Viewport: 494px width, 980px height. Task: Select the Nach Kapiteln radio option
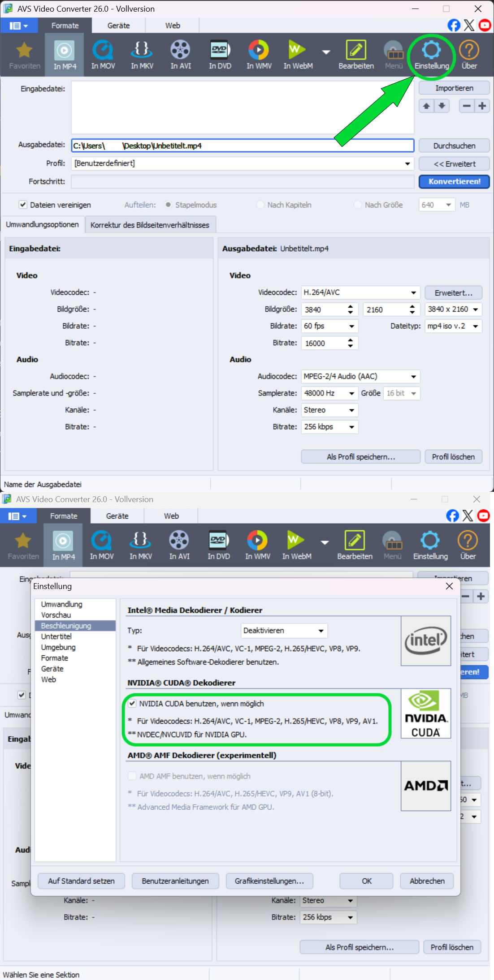(x=260, y=205)
